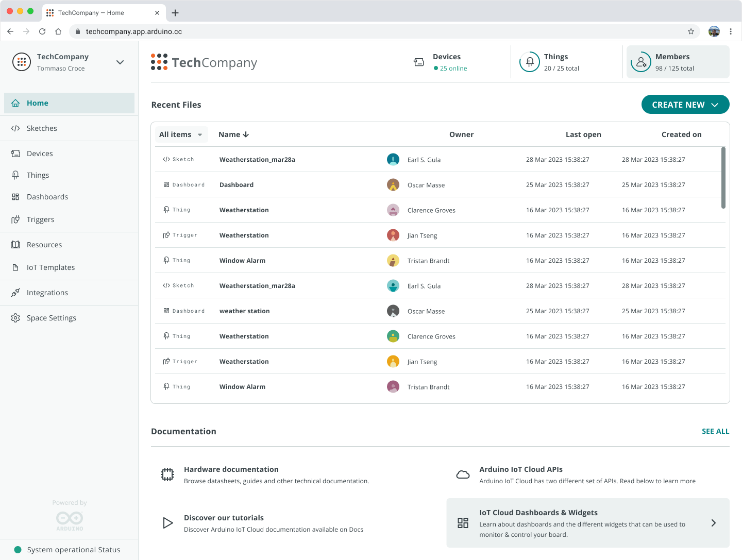This screenshot has height=560, width=742.
Task: Click the Recent Files vertical scrollbar
Action: 723,178
